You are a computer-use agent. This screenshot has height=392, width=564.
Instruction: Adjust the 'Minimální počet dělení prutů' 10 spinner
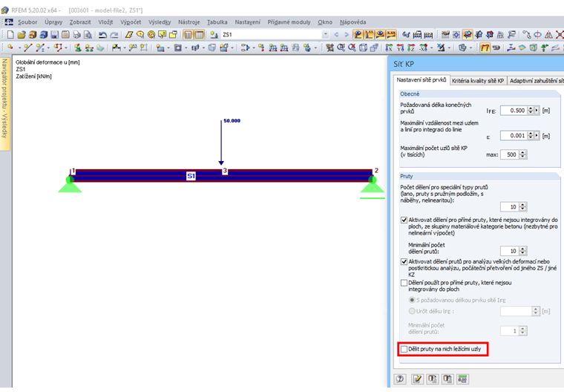[523, 251]
